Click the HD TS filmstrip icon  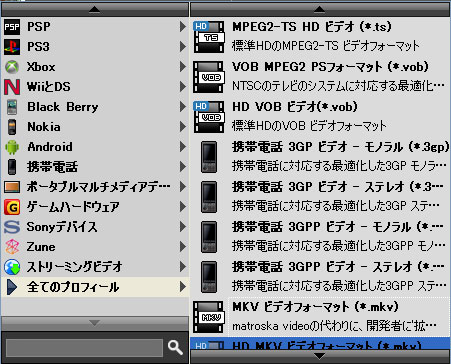[209, 37]
